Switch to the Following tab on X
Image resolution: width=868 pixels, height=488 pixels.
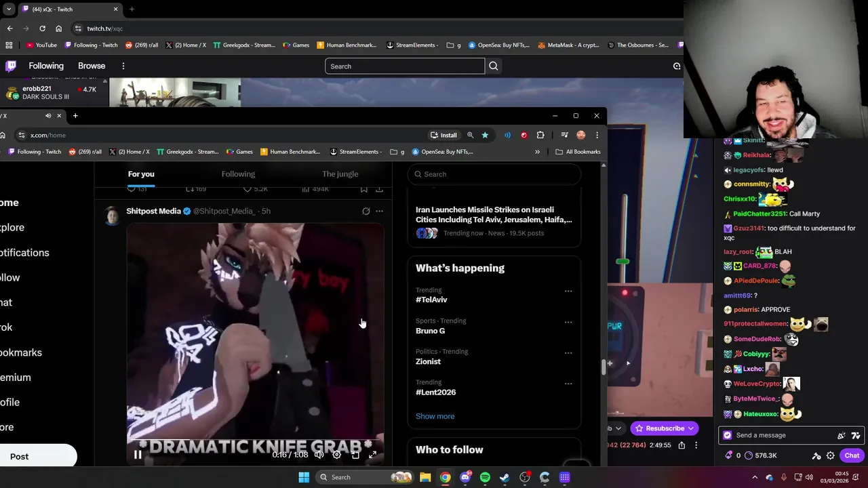(238, 174)
